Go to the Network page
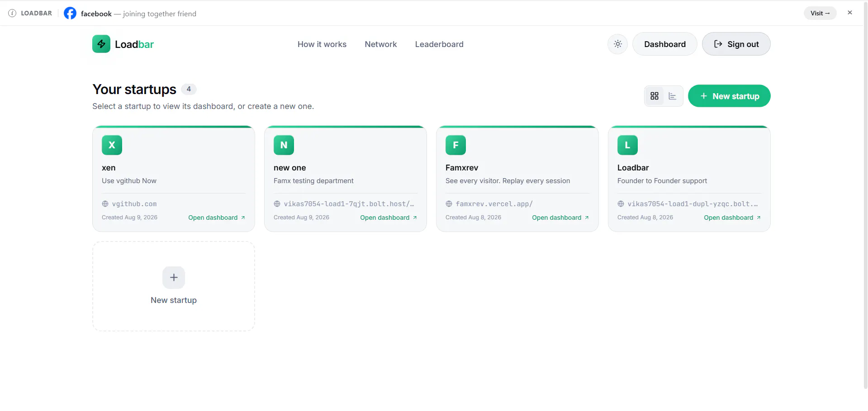The height and width of the screenshot is (411, 868). 381,44
